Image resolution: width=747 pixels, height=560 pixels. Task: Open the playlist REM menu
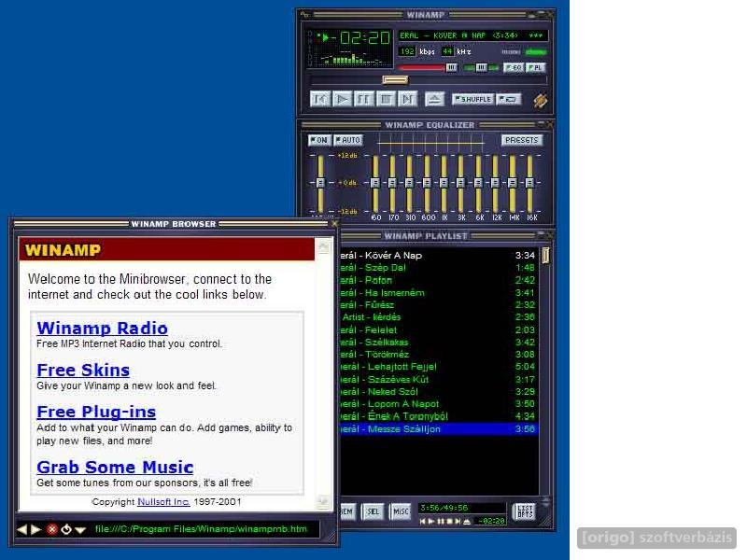click(346, 511)
